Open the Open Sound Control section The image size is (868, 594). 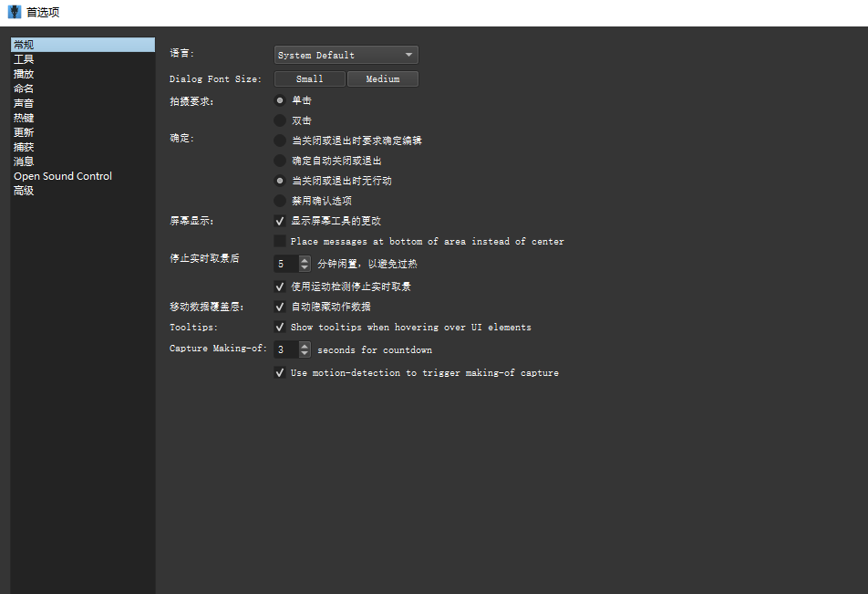pos(63,176)
